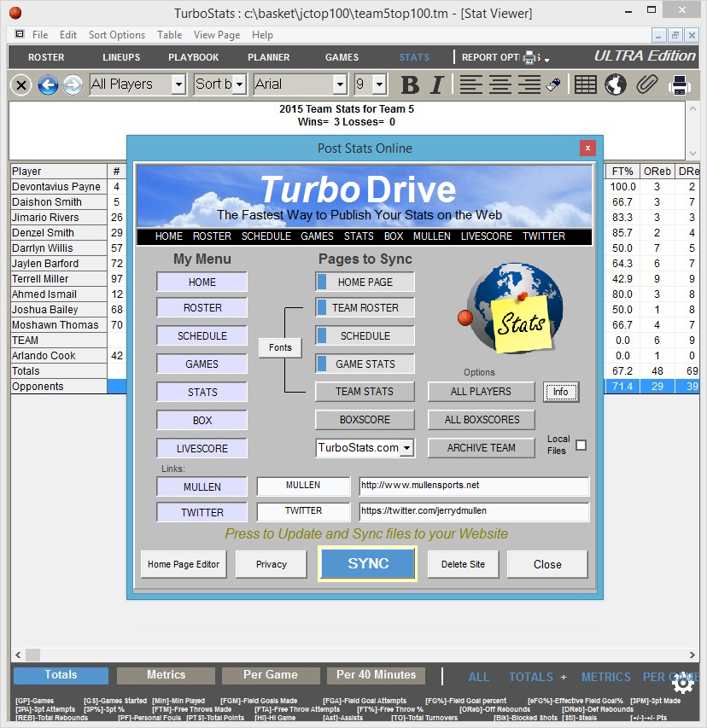Viewport: 707px width, 728px height.
Task: Toggle TEAM ROSTER in Pages to Sync
Action: [365, 308]
